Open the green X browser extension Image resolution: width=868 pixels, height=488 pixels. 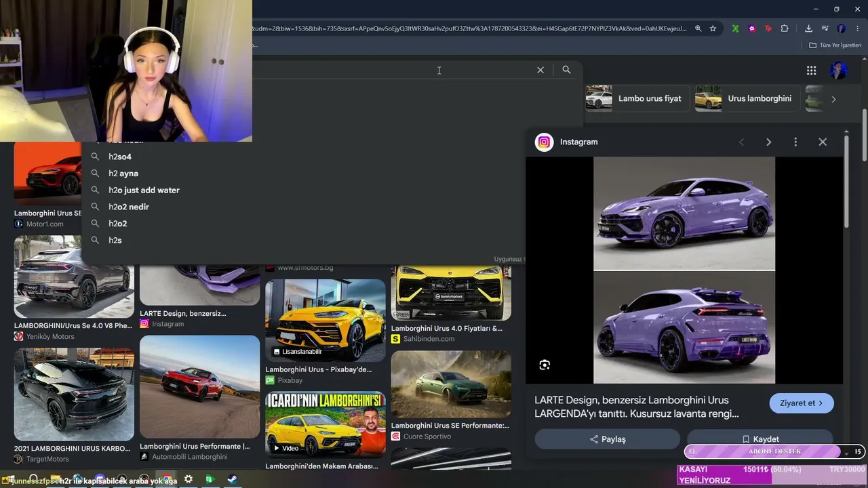(735, 28)
